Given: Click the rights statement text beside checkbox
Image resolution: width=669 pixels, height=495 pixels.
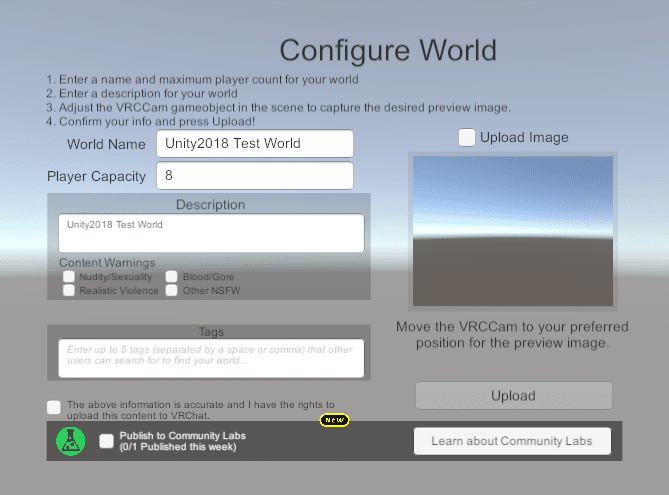Looking at the screenshot, I should (x=201, y=410).
